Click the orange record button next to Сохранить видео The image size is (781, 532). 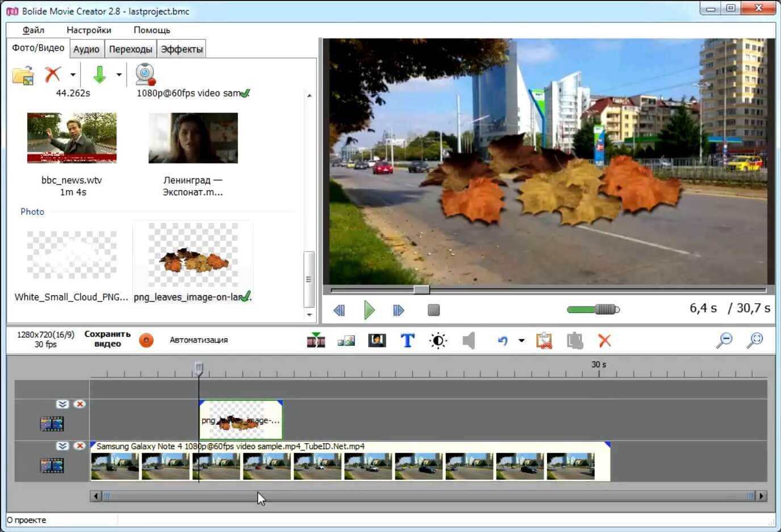coord(147,340)
